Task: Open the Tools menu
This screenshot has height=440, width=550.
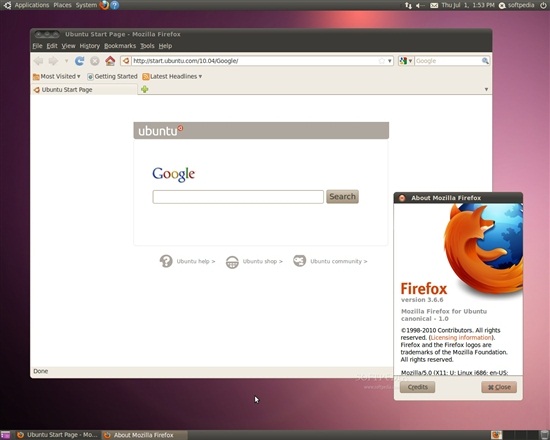Action: pyautogui.click(x=147, y=46)
